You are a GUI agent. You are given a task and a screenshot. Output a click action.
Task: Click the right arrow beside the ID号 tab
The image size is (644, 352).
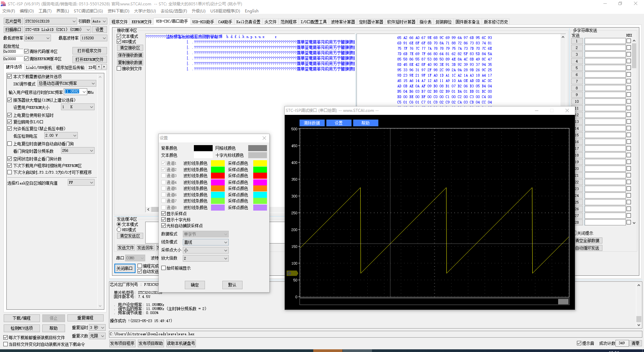pos(104,67)
